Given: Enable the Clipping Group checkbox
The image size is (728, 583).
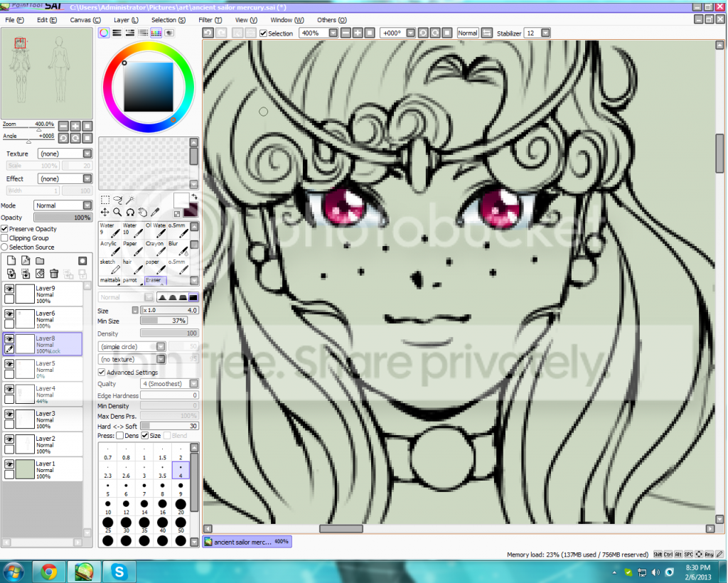Looking at the screenshot, I should click(5, 238).
